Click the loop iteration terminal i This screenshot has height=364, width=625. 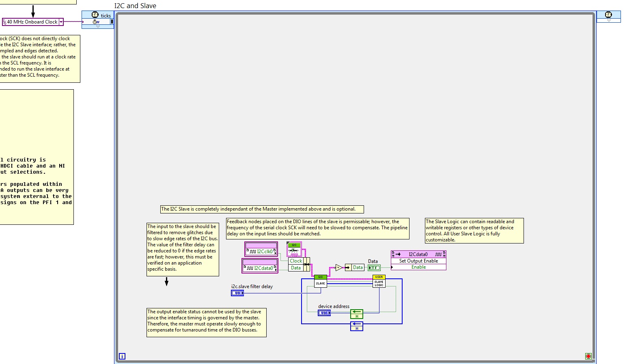point(122,356)
